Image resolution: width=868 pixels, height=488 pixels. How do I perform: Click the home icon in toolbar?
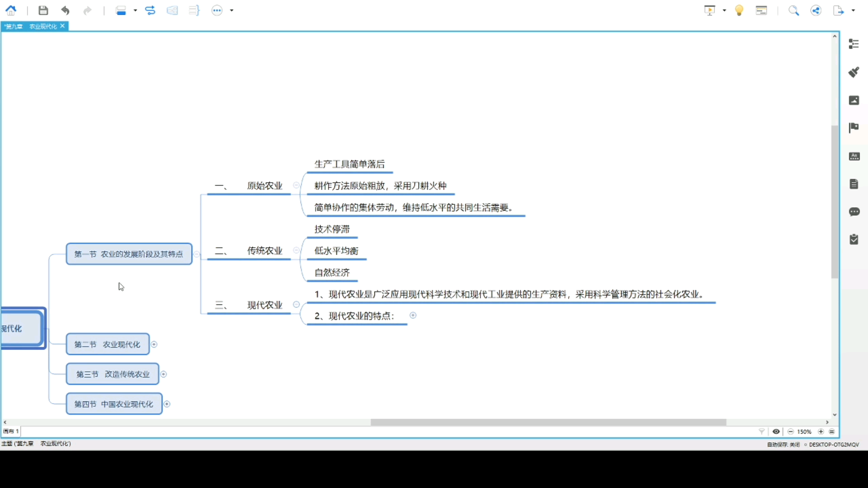tap(10, 10)
